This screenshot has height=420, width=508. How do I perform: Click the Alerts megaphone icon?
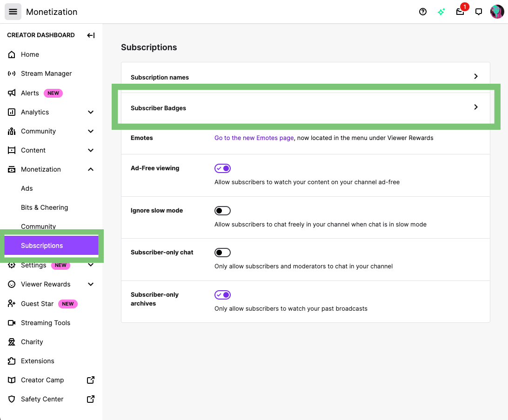(x=12, y=93)
